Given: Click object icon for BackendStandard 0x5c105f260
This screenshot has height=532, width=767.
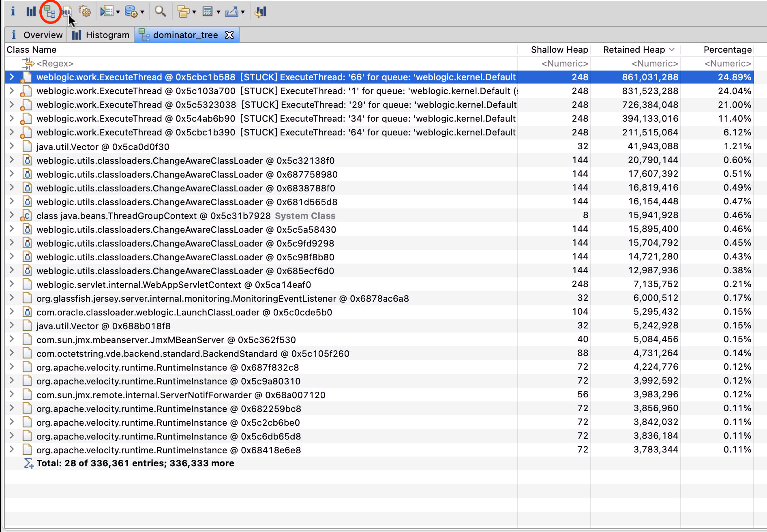Looking at the screenshot, I should point(27,354).
